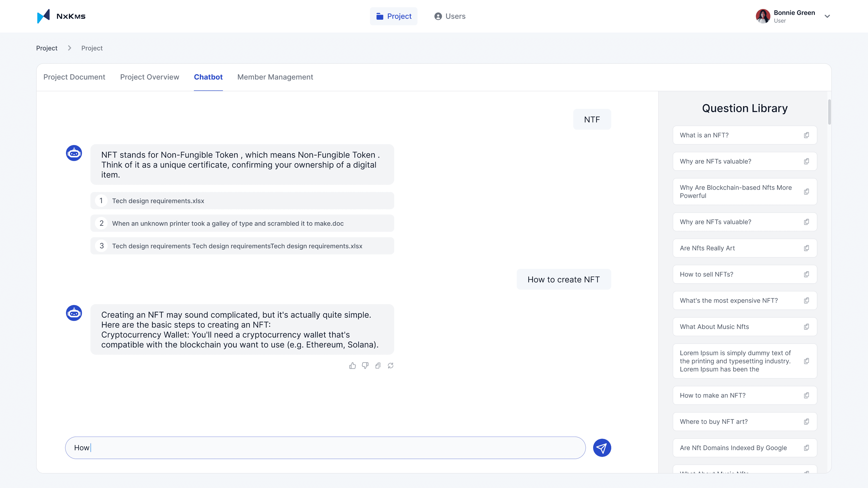Open source 1 Tech design requirements.xlsx
Viewport: 868px width, 488px height.
tap(242, 201)
